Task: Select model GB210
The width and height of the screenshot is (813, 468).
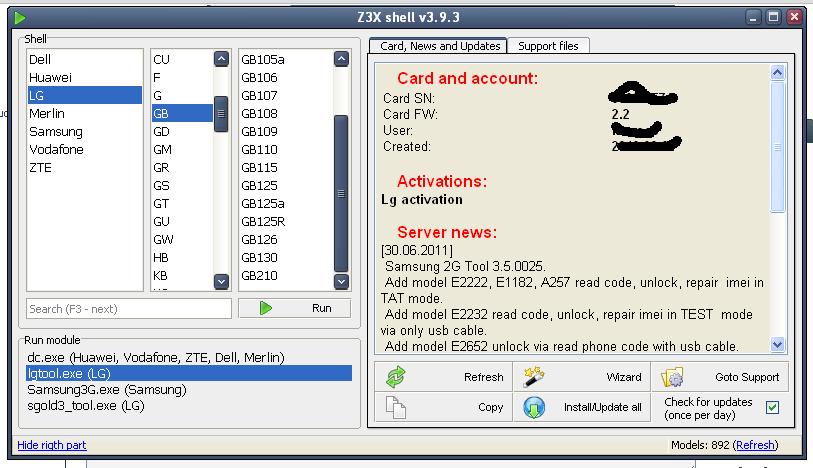Action: pos(286,276)
